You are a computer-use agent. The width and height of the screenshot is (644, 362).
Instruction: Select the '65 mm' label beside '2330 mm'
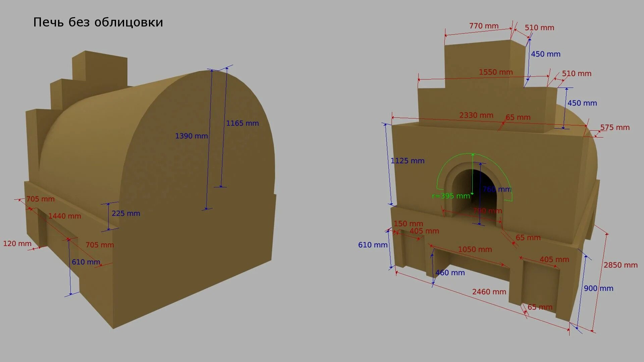(518, 117)
